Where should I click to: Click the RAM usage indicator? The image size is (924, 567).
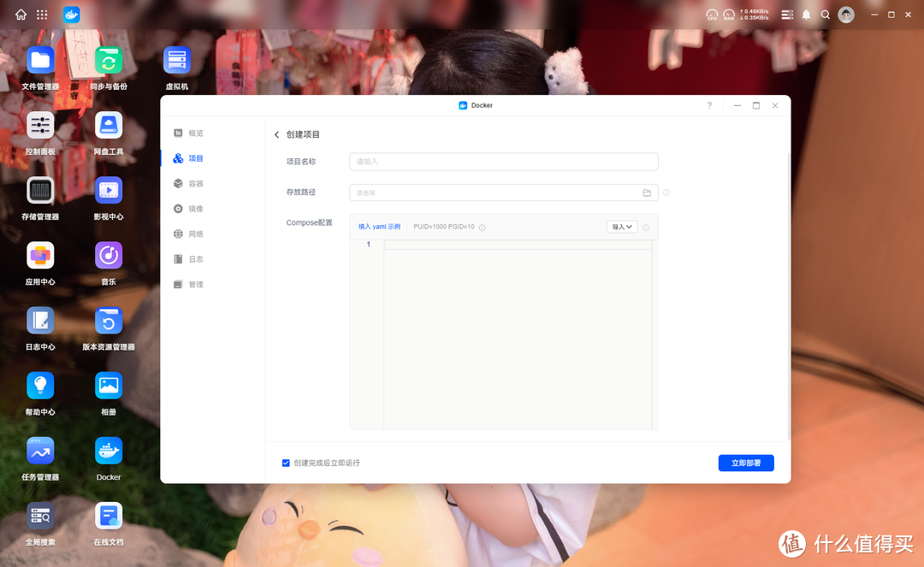729,15
